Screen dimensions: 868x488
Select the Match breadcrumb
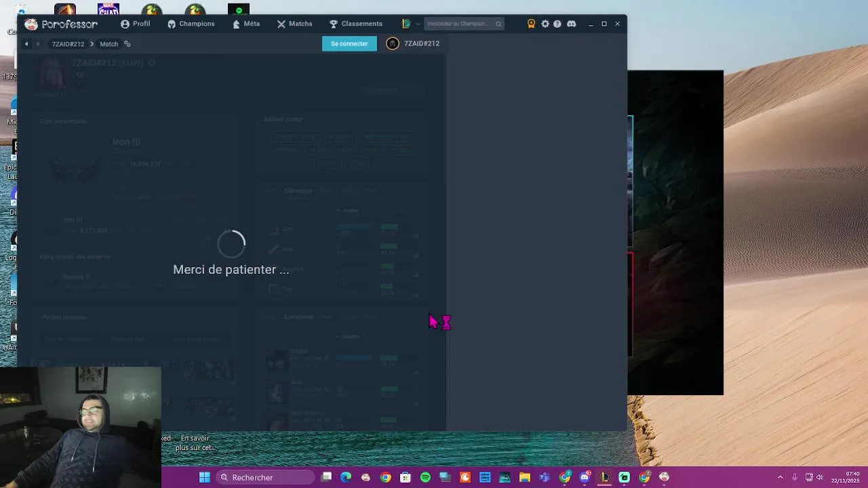pos(108,44)
